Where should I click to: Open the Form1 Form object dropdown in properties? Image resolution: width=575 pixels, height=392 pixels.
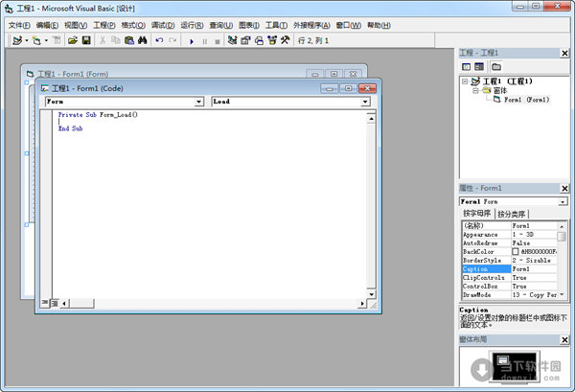tap(563, 201)
